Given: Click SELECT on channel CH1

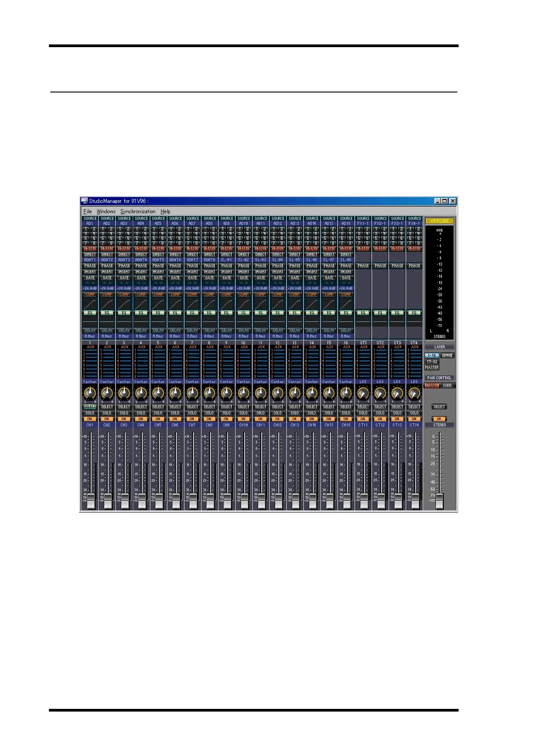Looking at the screenshot, I should (90, 407).
